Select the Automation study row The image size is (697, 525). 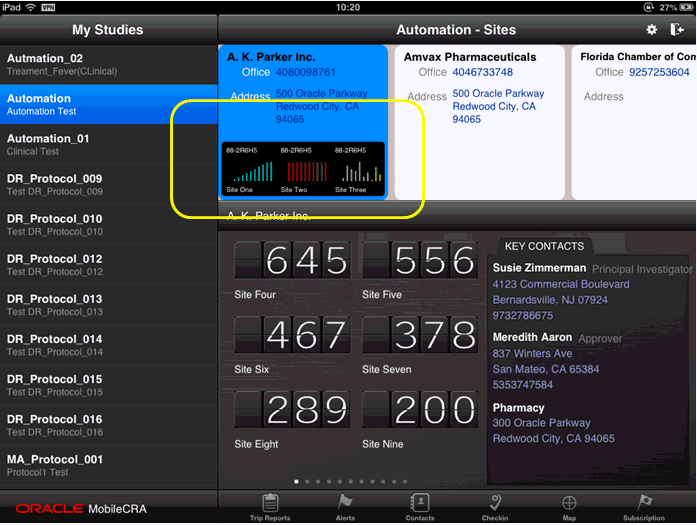pyautogui.click(x=108, y=104)
